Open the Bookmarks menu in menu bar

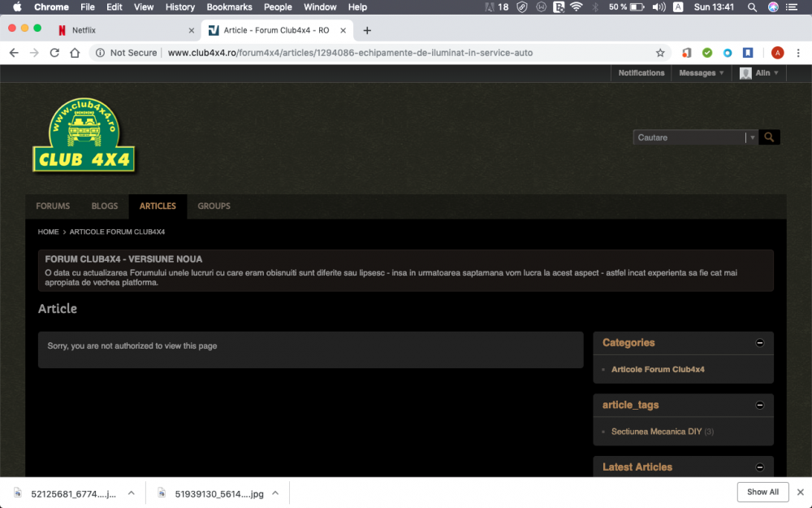[x=229, y=7]
